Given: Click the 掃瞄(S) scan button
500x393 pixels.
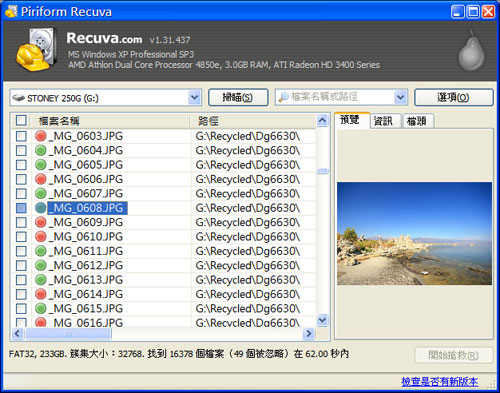Looking at the screenshot, I should pos(238,97).
